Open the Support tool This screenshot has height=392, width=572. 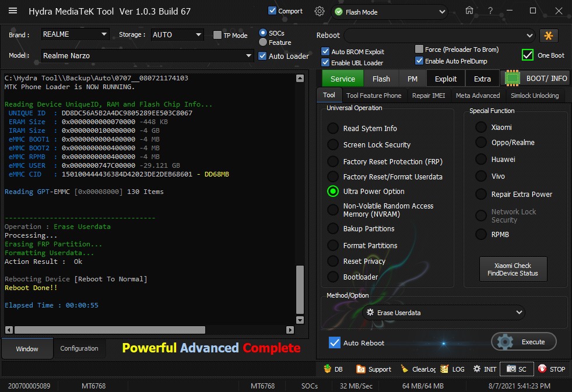[374, 369]
